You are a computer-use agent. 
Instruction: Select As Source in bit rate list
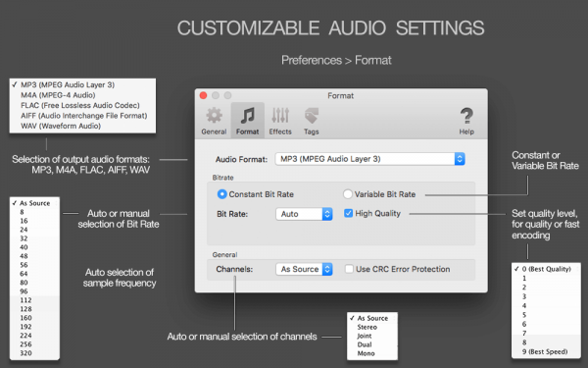click(x=34, y=203)
